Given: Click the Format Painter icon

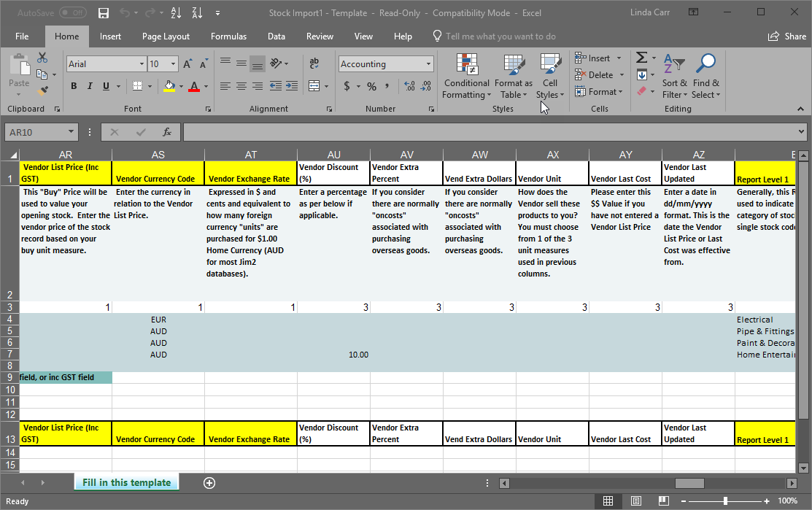Looking at the screenshot, I should (42, 91).
